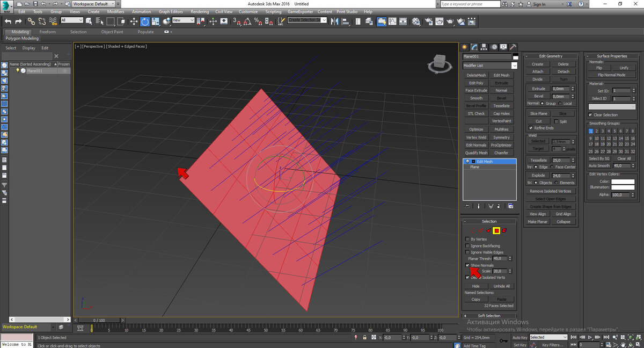Choose the Rectangular Selection Region tool
Viewport: 644px width, 348px height.
point(111,21)
